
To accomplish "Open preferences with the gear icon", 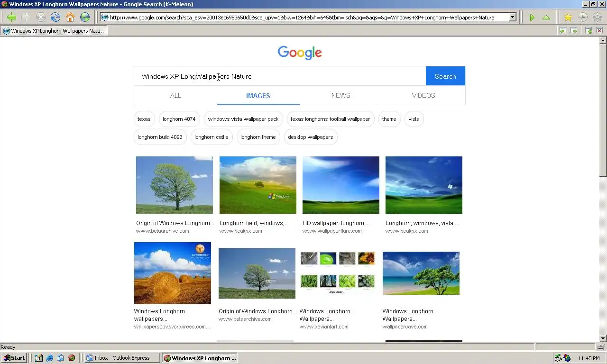I will coord(597,18).
